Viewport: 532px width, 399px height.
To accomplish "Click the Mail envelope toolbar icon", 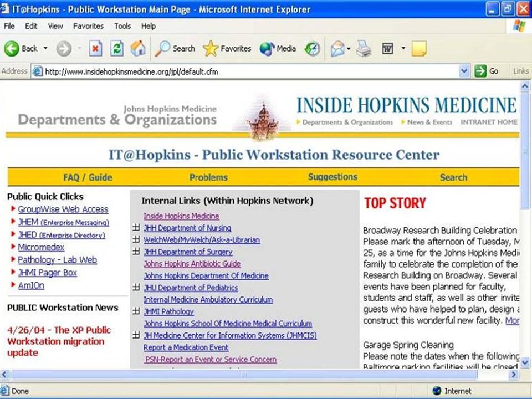I will pos(337,49).
